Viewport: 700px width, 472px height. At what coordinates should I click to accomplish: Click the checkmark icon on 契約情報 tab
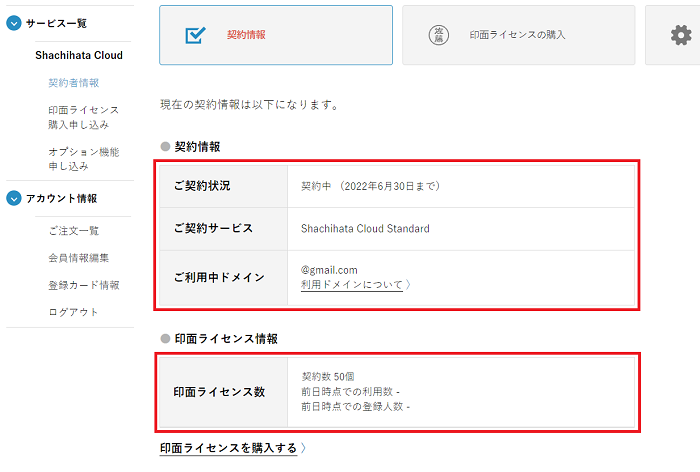[x=195, y=35]
